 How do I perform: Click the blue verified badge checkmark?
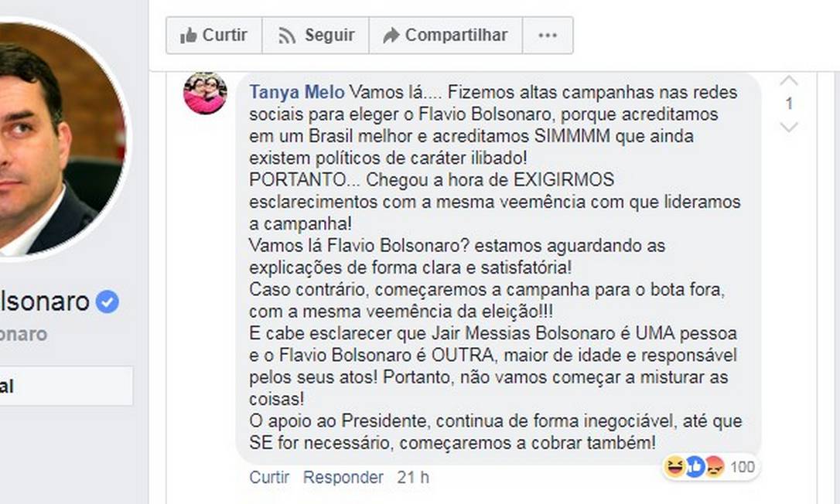point(108,301)
